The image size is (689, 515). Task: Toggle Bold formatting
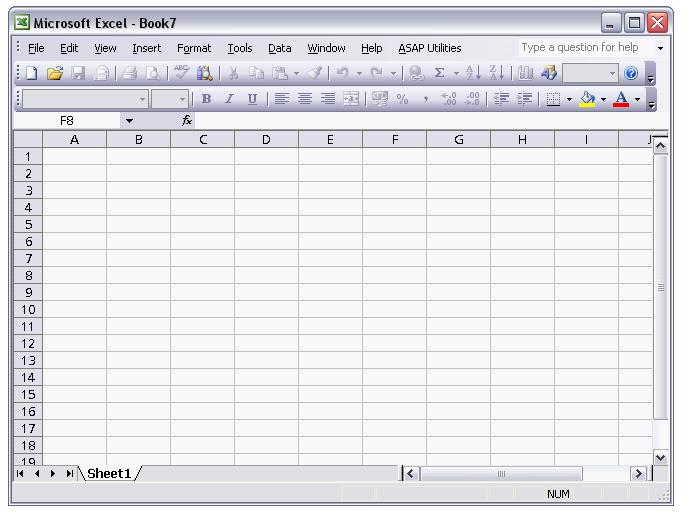coord(206,99)
